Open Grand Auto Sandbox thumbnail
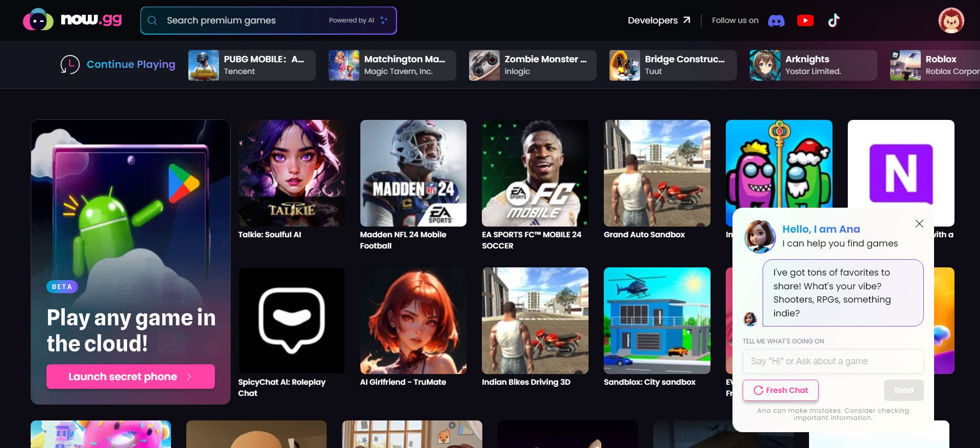This screenshot has height=448, width=980. pyautogui.click(x=657, y=173)
